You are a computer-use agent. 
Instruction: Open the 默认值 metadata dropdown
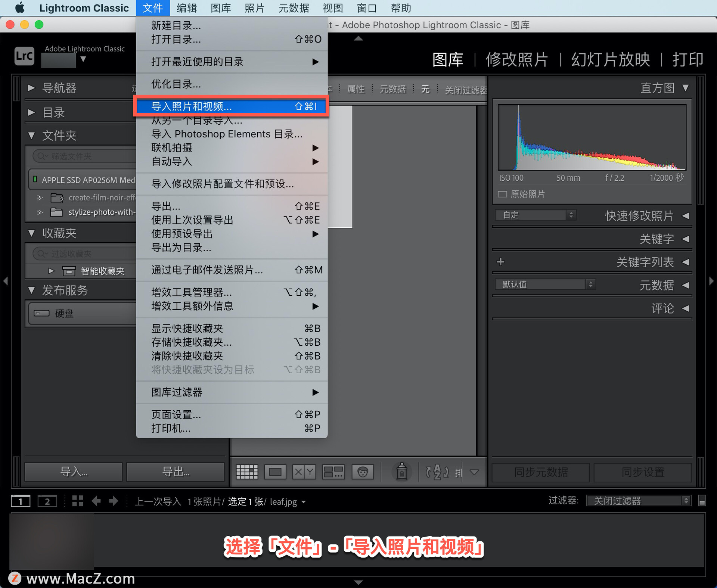545,284
